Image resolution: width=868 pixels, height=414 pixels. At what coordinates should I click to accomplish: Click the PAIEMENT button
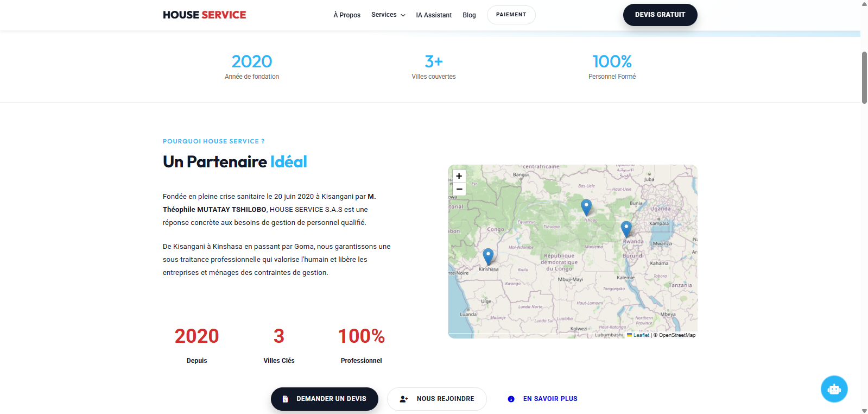pyautogui.click(x=511, y=15)
